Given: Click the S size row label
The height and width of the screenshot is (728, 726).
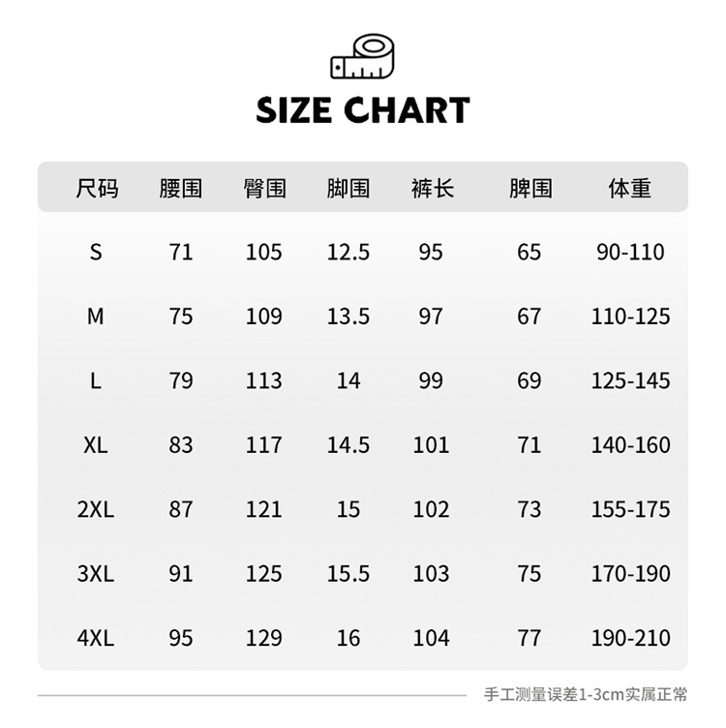Looking at the screenshot, I should (x=96, y=253).
